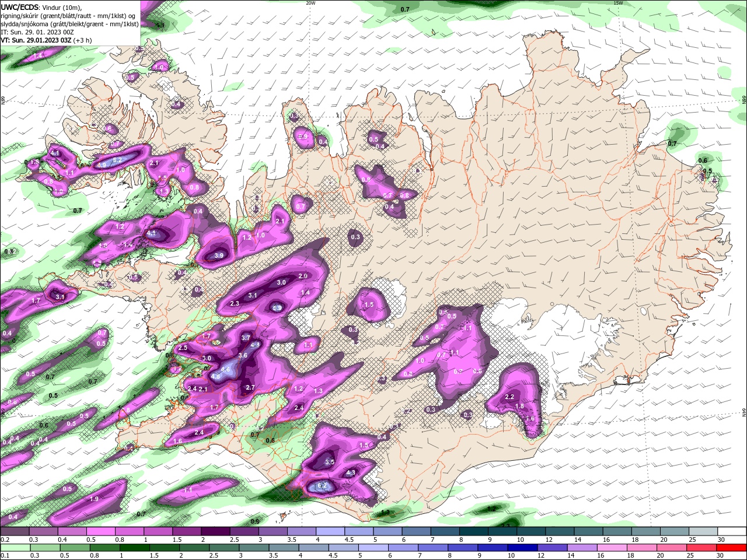The image size is (747, 560).
Task: Click the '2.7' precipitation value on map
Action: point(250,387)
